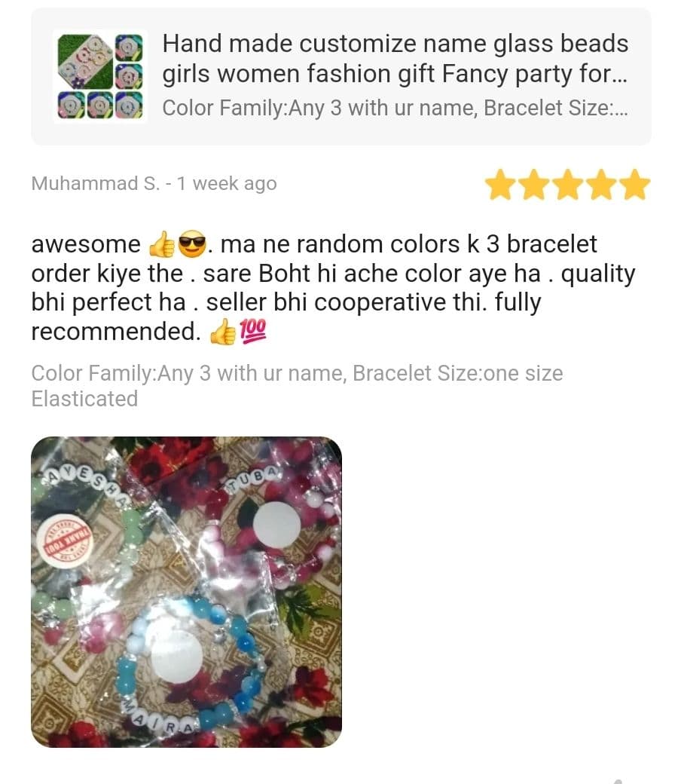Viewport: 681px width, 784px height.
Task: Tap the MAIRA blue bracelet in review photo
Action: coord(188,665)
